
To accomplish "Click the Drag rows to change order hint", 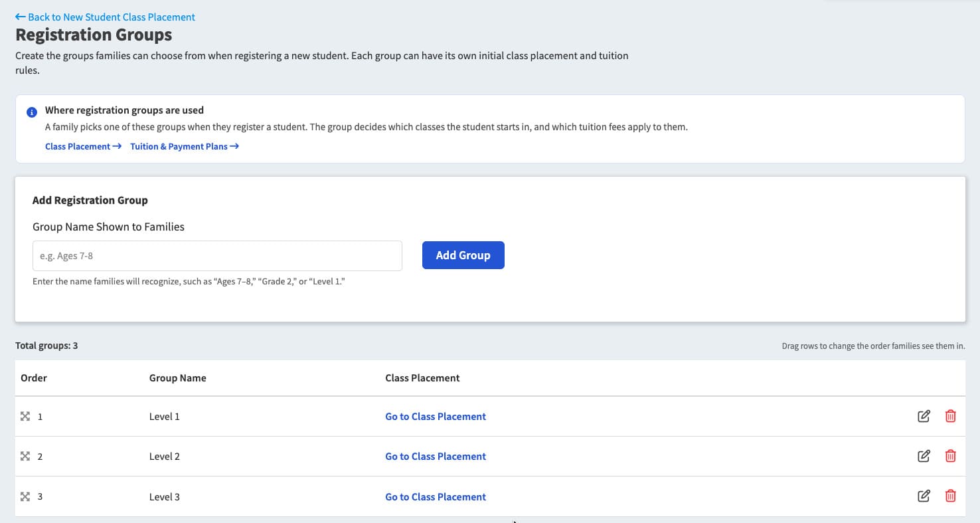I will click(x=873, y=346).
